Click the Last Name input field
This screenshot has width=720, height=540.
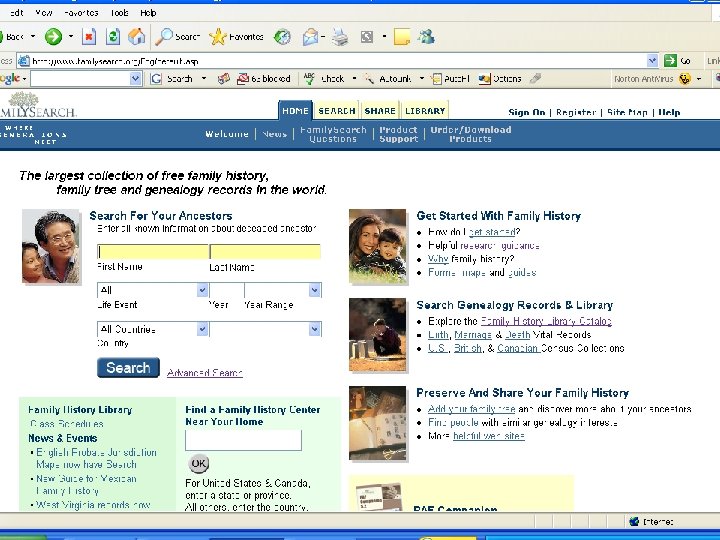pos(265,252)
